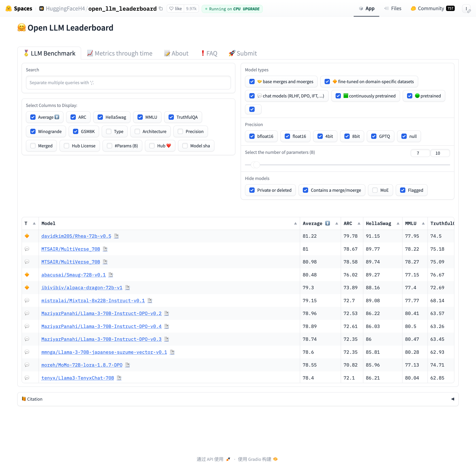Sort by the Average column arrow

pyautogui.click(x=337, y=223)
